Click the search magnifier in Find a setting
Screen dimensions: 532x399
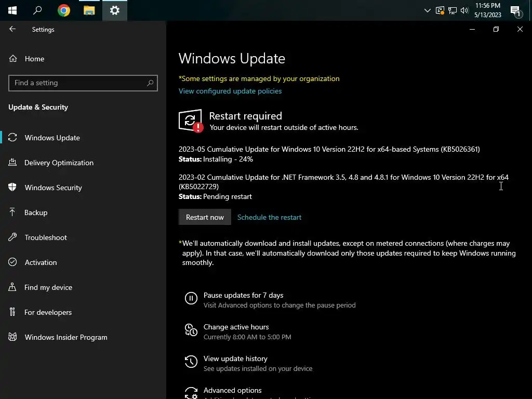tap(150, 83)
